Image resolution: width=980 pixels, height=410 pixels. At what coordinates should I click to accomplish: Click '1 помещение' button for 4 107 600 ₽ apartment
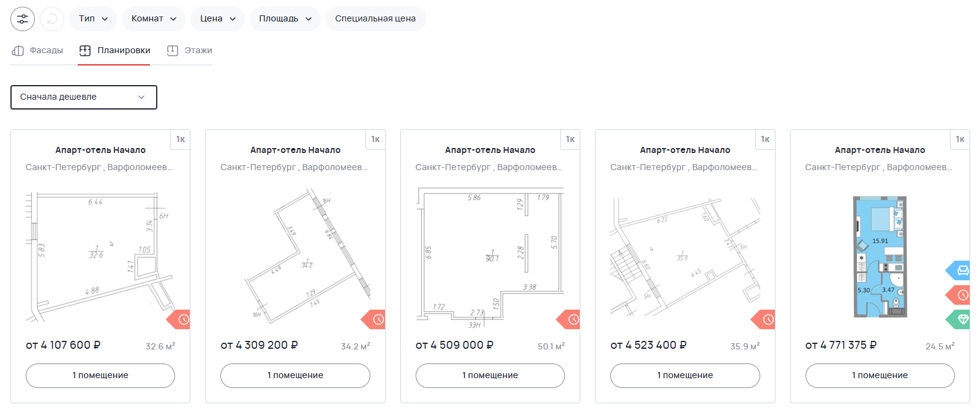pos(100,376)
